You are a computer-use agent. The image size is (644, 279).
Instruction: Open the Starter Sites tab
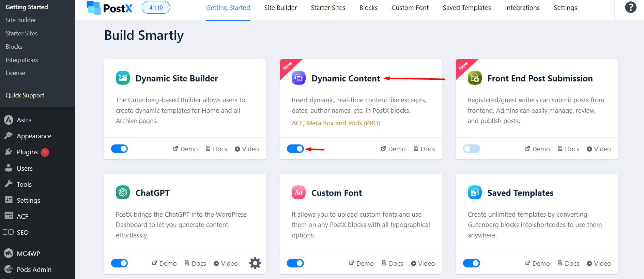[x=328, y=8]
